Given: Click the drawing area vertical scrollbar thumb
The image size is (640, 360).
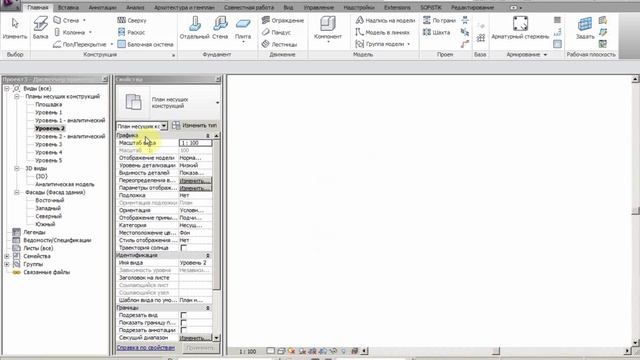Looking at the screenshot, I should pos(636,210).
